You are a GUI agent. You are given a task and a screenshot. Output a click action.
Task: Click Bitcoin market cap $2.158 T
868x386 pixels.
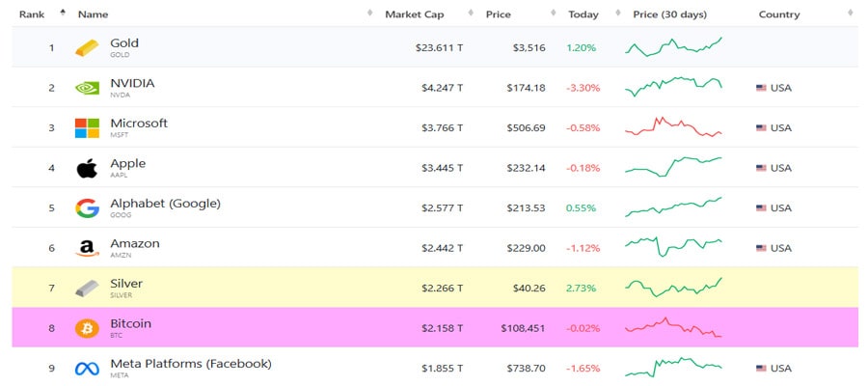click(x=442, y=328)
